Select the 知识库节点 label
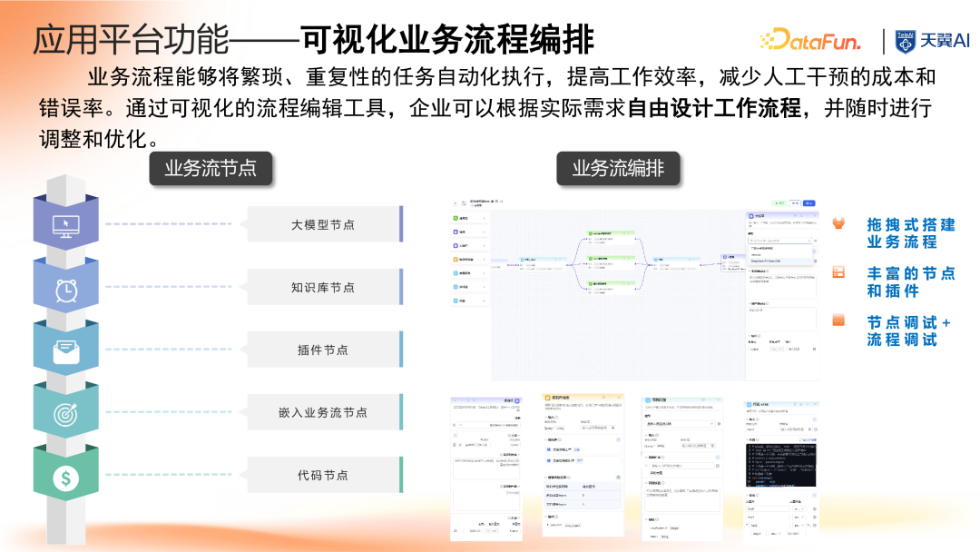Image resolution: width=980 pixels, height=552 pixels. (x=323, y=288)
